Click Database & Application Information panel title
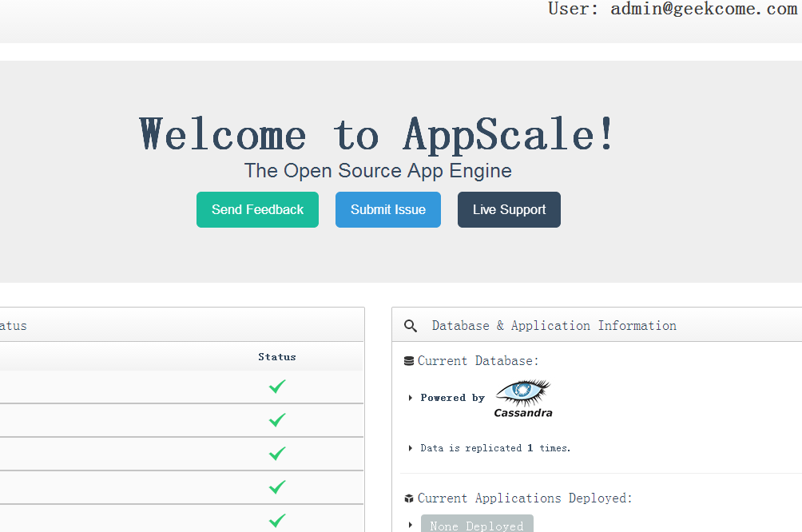Viewport: 802px width, 532px height. [x=554, y=326]
